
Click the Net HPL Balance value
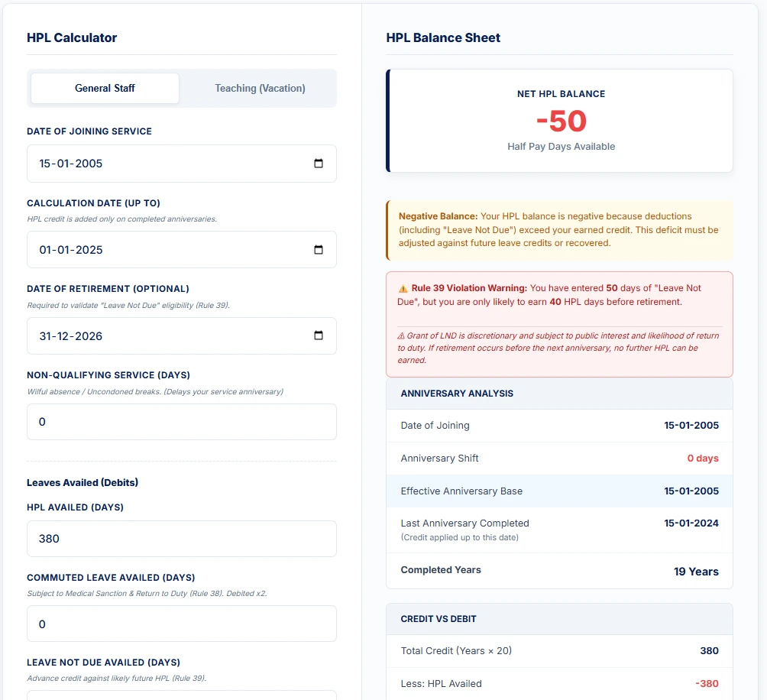coord(561,121)
